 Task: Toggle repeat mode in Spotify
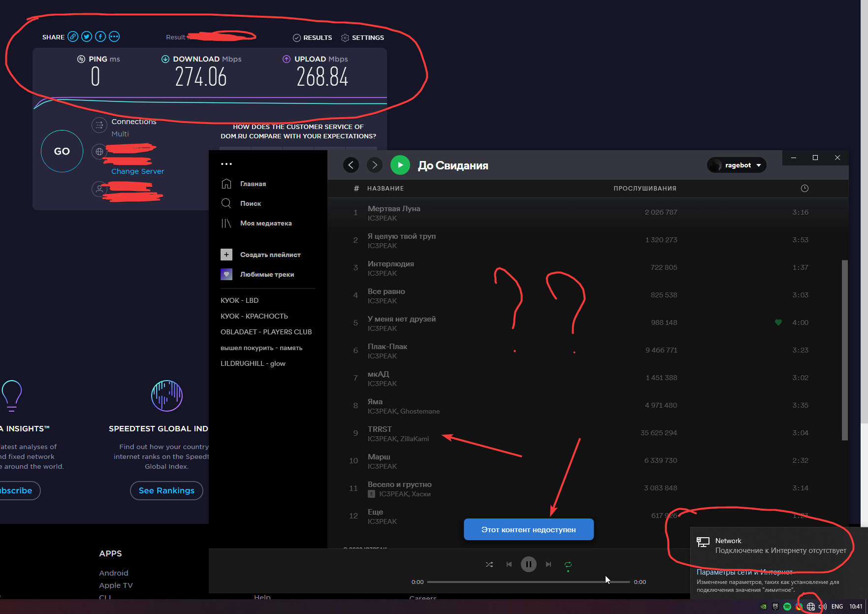568,564
